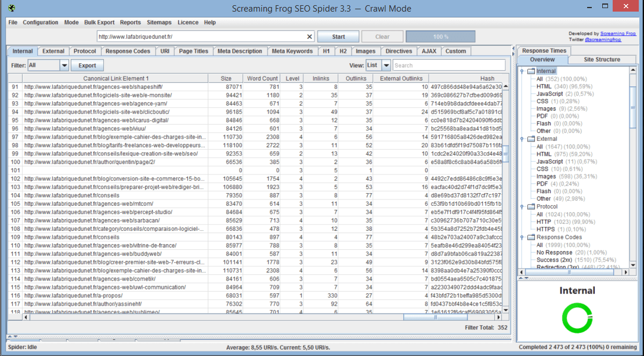The width and height of the screenshot is (644, 356).
Task: Click the Screaming Frog app icon in title bar
Action: [11, 8]
